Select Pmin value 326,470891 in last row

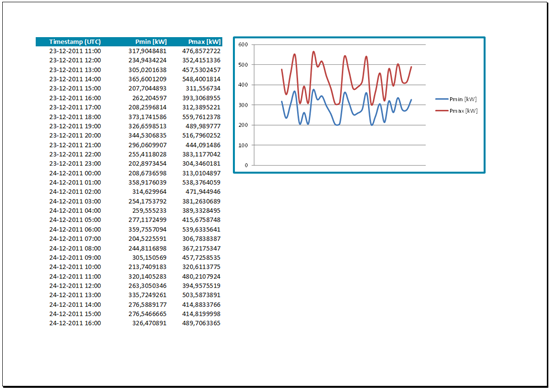[x=149, y=323]
